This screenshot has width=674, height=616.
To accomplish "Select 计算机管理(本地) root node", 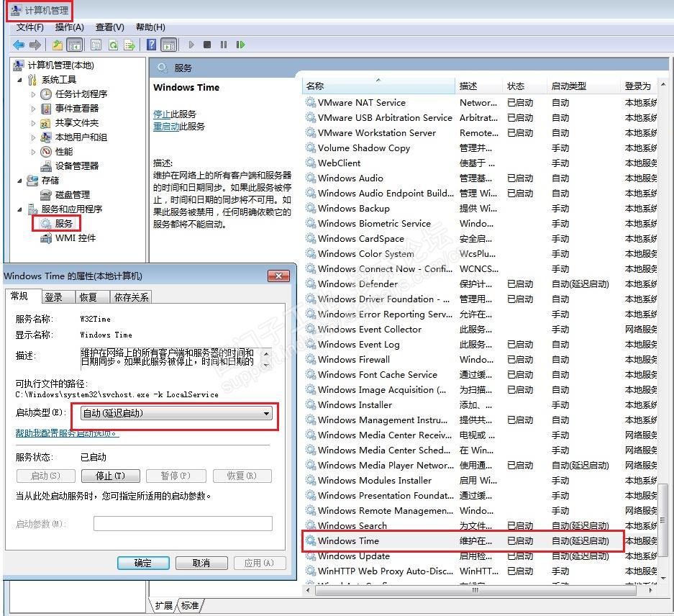I will 60,65.
